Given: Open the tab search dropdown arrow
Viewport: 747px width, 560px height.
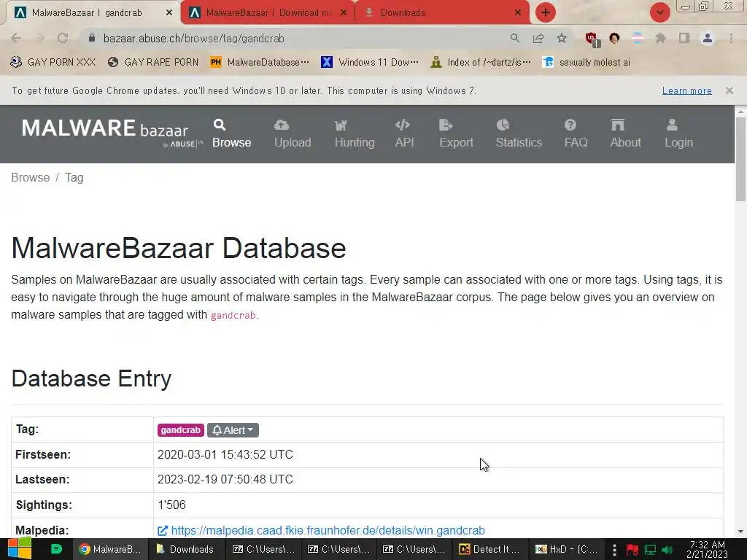Looking at the screenshot, I should (659, 12).
